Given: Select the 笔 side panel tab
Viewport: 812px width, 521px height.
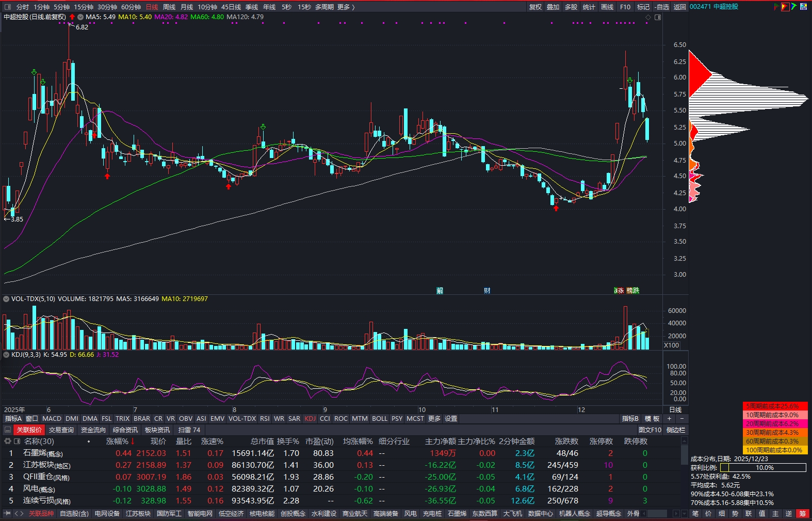Looking at the screenshot, I should 695,514.
